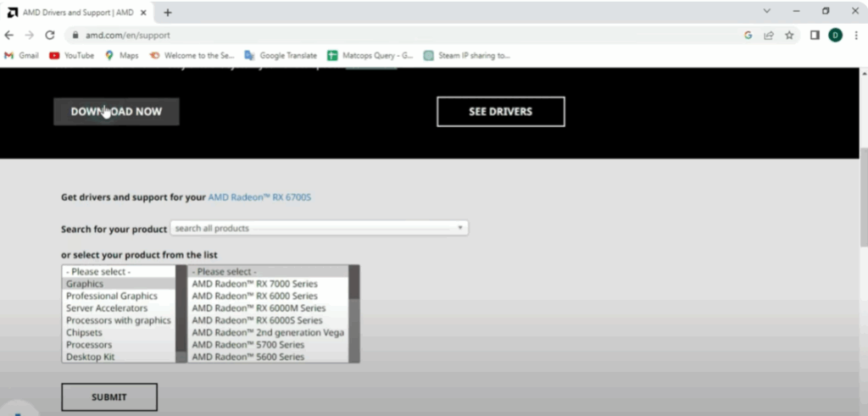Click the browser Back arrow
The height and width of the screenshot is (416, 868).
click(8, 35)
